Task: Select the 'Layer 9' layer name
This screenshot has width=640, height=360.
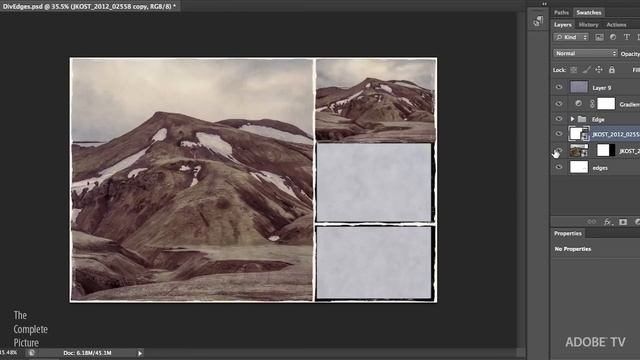Action: coord(602,88)
